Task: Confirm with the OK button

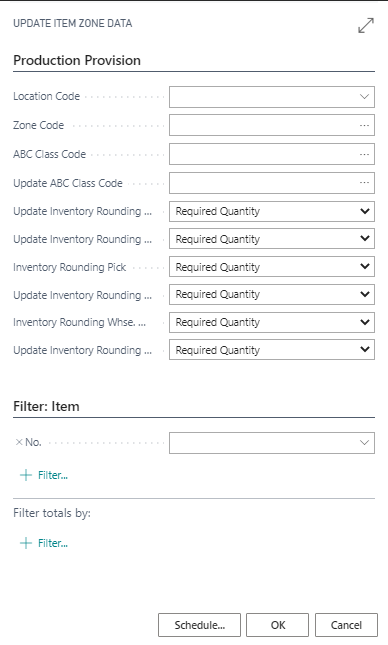Action: pos(277,625)
